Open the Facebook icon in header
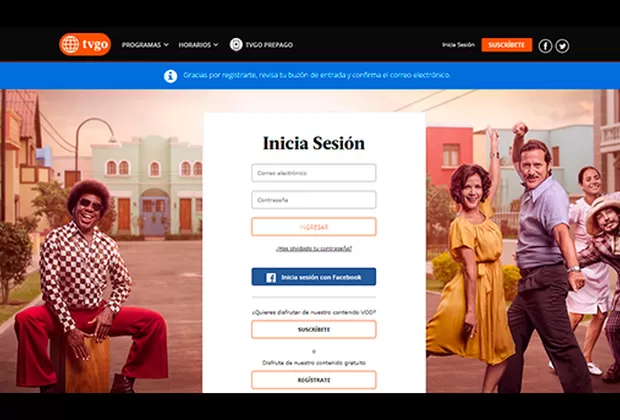620x420 pixels. pyautogui.click(x=545, y=46)
